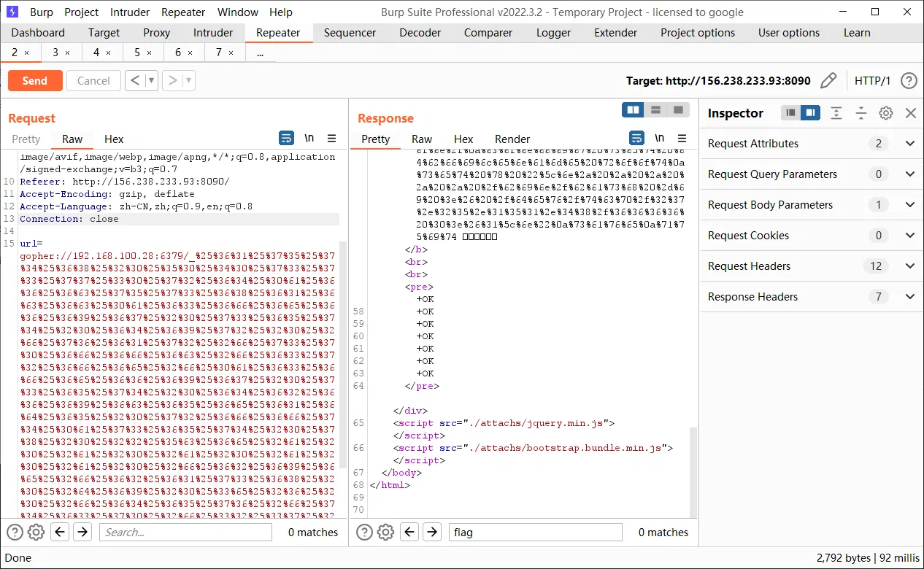Switch to the Proxy tab
Viewport: 924px width, 569px height.
click(x=156, y=32)
